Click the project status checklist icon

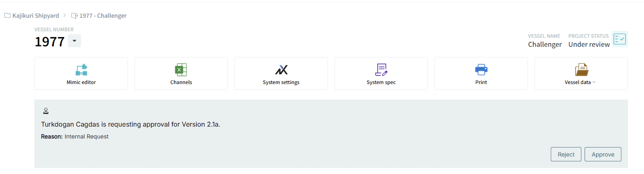(620, 39)
